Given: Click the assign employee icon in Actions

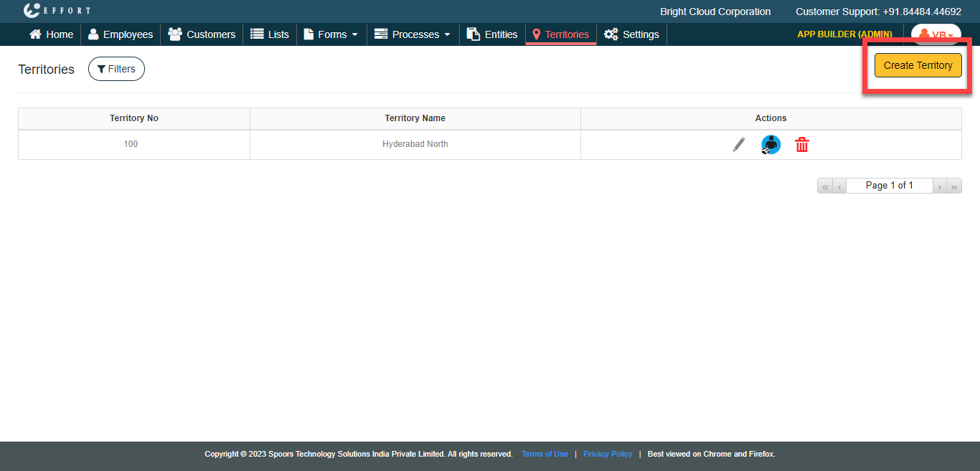Looking at the screenshot, I should 771,145.
